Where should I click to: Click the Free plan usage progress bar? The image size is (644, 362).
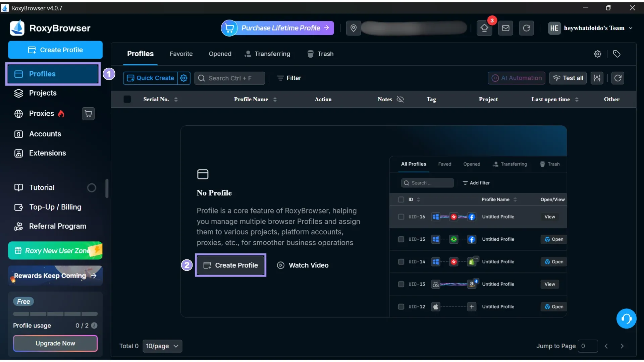click(55, 314)
